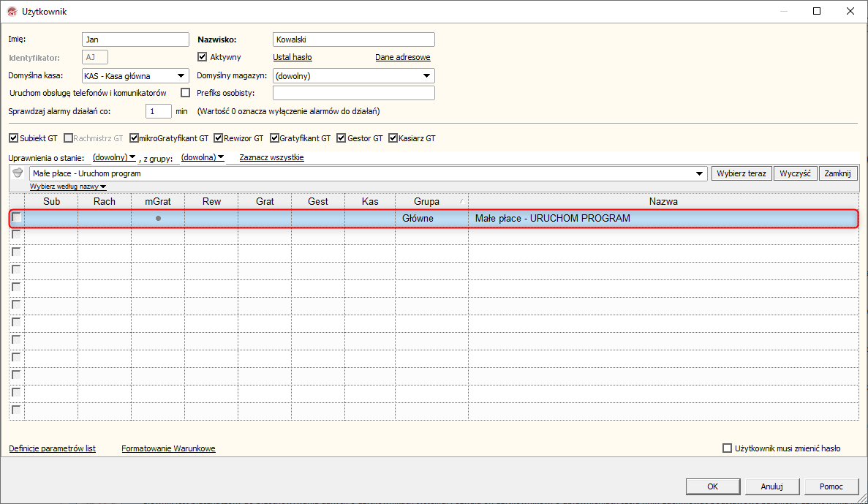The width and height of the screenshot is (868, 504).
Task: Close the Użytkownik window
Action: (x=850, y=11)
